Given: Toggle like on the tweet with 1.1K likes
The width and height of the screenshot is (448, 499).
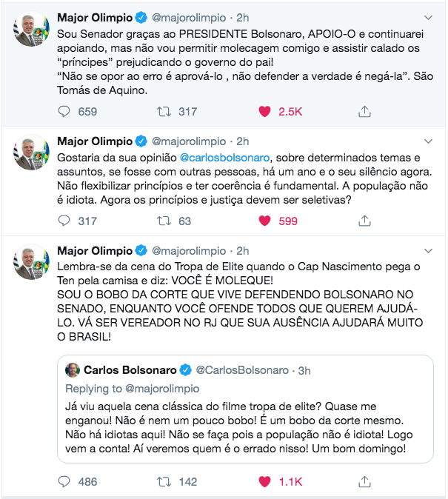Looking at the screenshot, I should (x=264, y=481).
